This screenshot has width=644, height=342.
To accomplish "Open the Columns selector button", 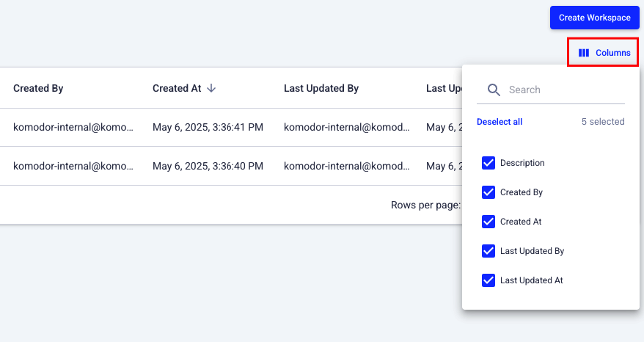I will (x=604, y=53).
